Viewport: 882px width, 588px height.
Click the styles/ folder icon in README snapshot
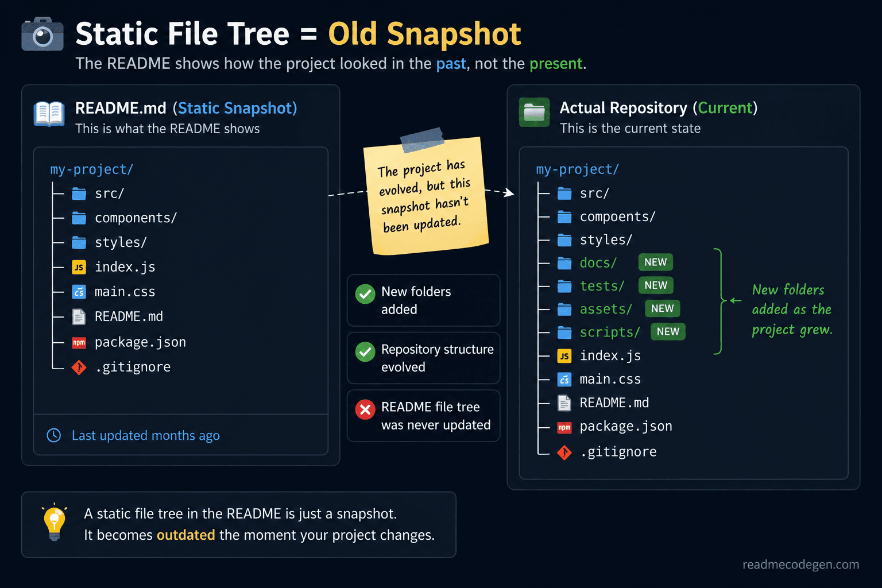click(79, 242)
